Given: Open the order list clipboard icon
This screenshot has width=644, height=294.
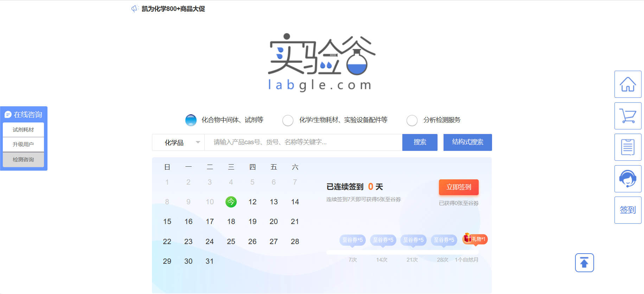Looking at the screenshot, I should pos(627,147).
